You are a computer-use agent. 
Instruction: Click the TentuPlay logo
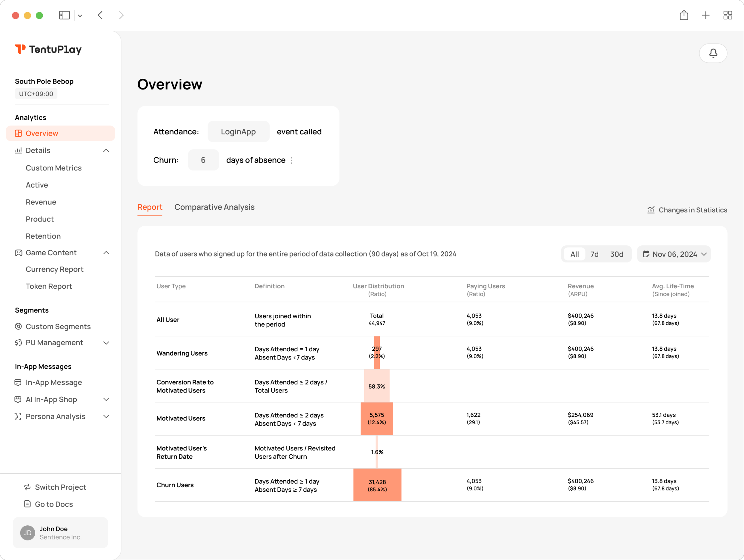[48, 50]
